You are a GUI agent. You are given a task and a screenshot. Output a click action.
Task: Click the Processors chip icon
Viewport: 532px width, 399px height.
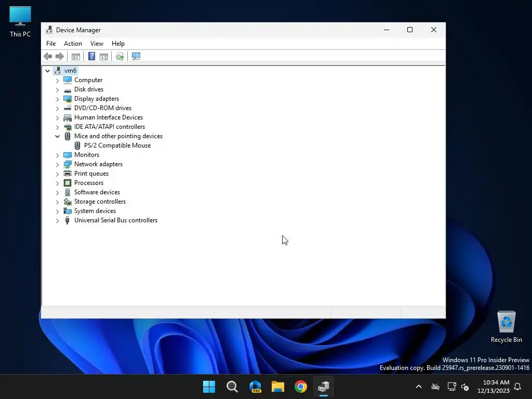pos(68,183)
